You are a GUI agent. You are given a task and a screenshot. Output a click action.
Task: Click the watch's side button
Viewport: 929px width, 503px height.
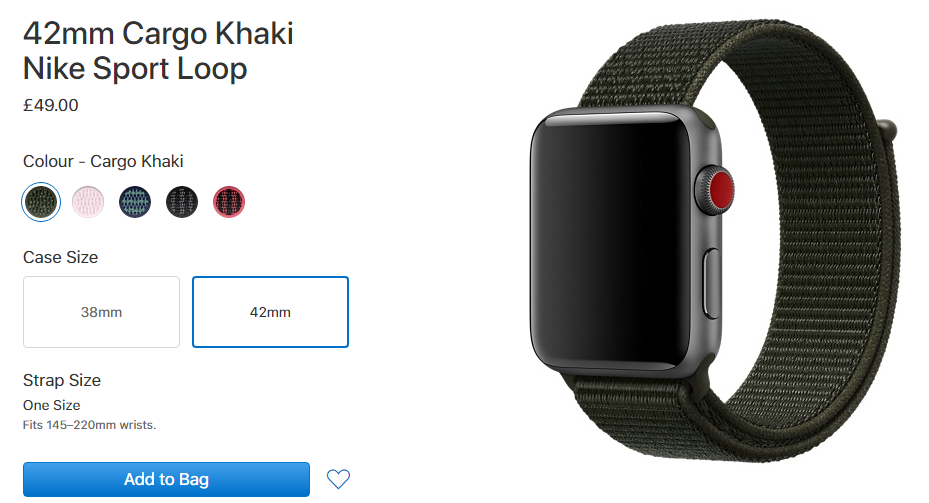712,283
